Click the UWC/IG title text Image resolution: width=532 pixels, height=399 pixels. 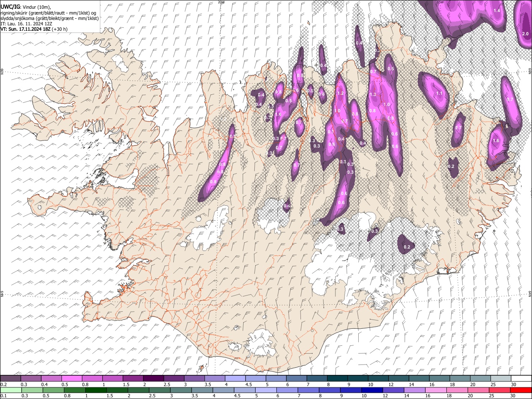10,7
